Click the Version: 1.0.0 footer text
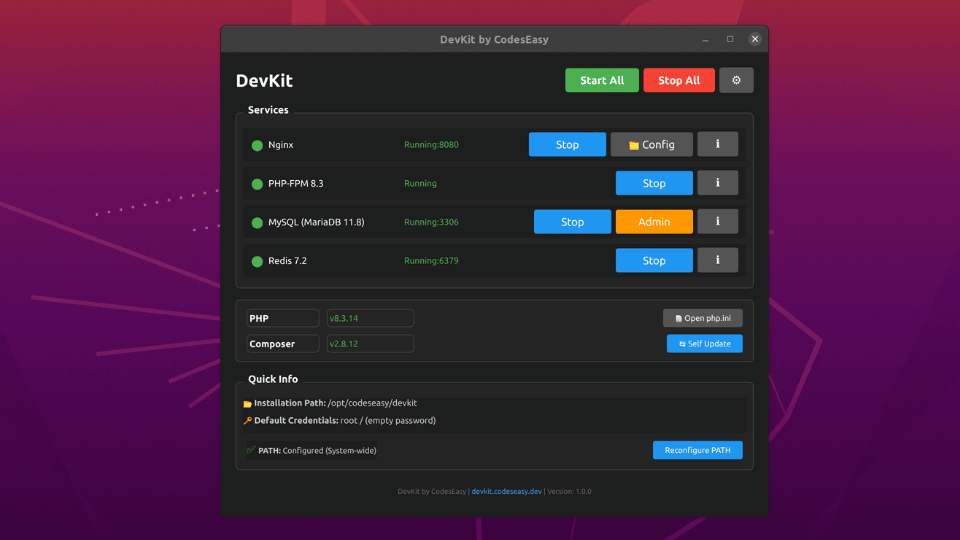 point(569,491)
